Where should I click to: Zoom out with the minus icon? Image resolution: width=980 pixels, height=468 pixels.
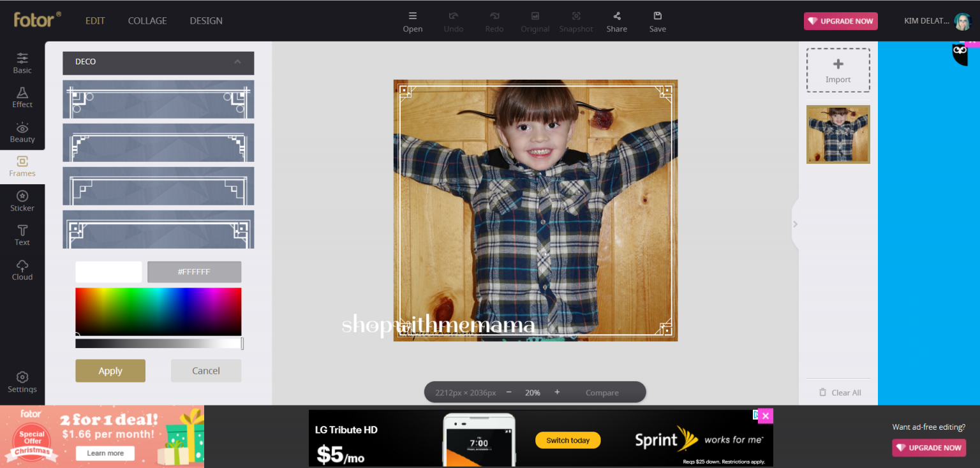[509, 392]
